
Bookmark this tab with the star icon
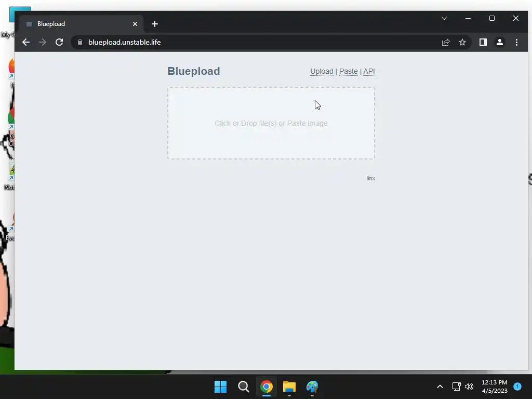click(462, 42)
